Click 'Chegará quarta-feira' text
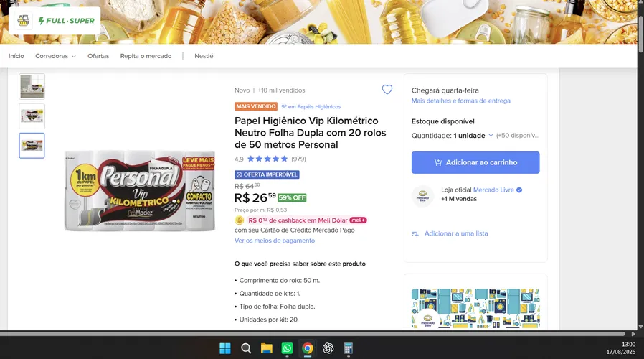The height and width of the screenshot is (359, 644). point(445,90)
